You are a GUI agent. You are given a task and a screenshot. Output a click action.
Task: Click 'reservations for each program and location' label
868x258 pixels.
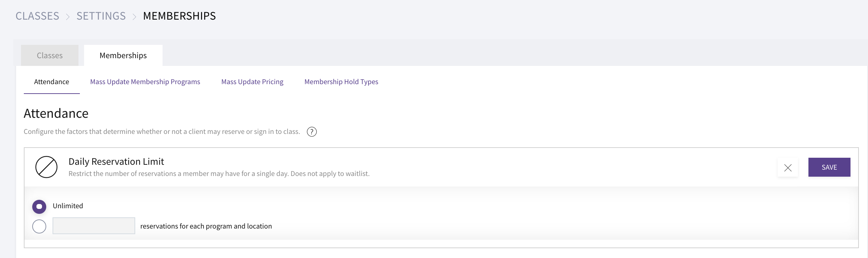point(206,226)
